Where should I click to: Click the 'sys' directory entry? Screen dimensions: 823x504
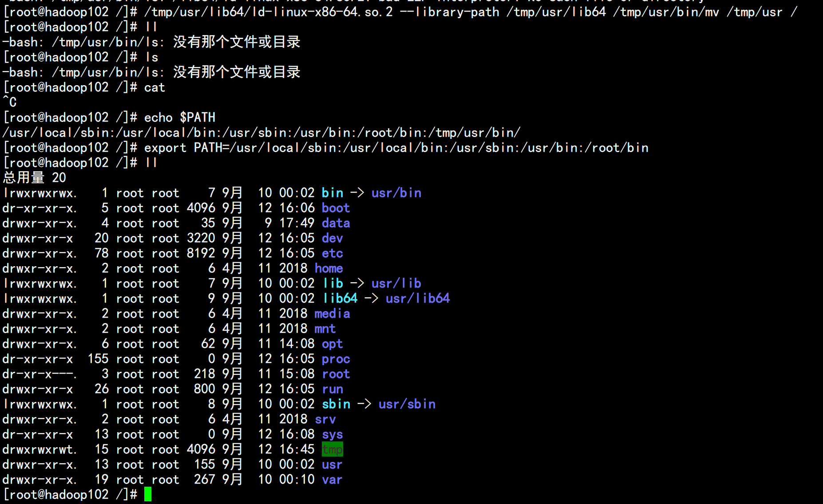(332, 434)
